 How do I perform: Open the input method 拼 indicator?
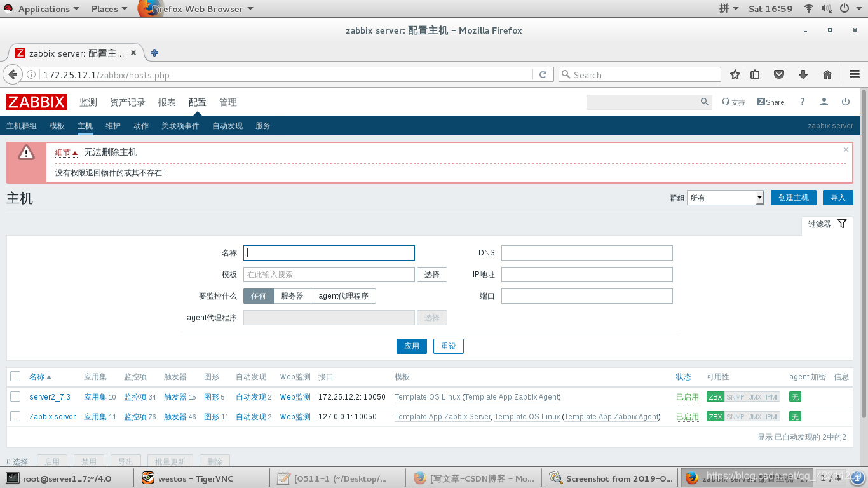pyautogui.click(x=729, y=8)
